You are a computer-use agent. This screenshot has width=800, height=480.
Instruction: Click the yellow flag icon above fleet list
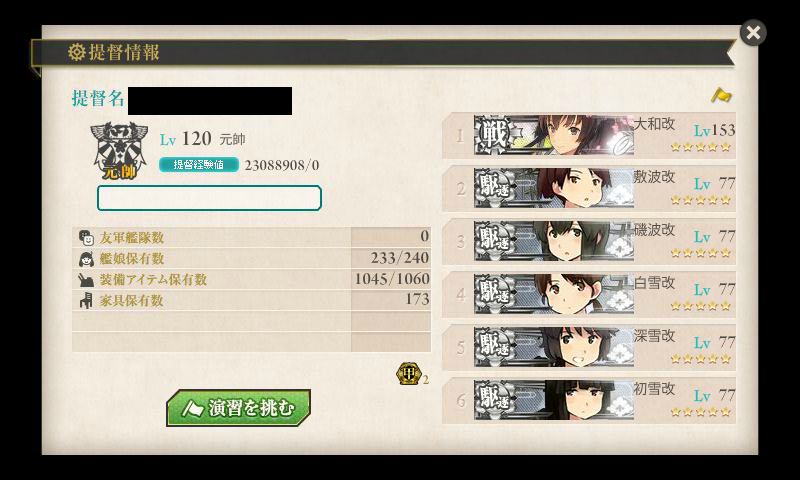coord(721,95)
